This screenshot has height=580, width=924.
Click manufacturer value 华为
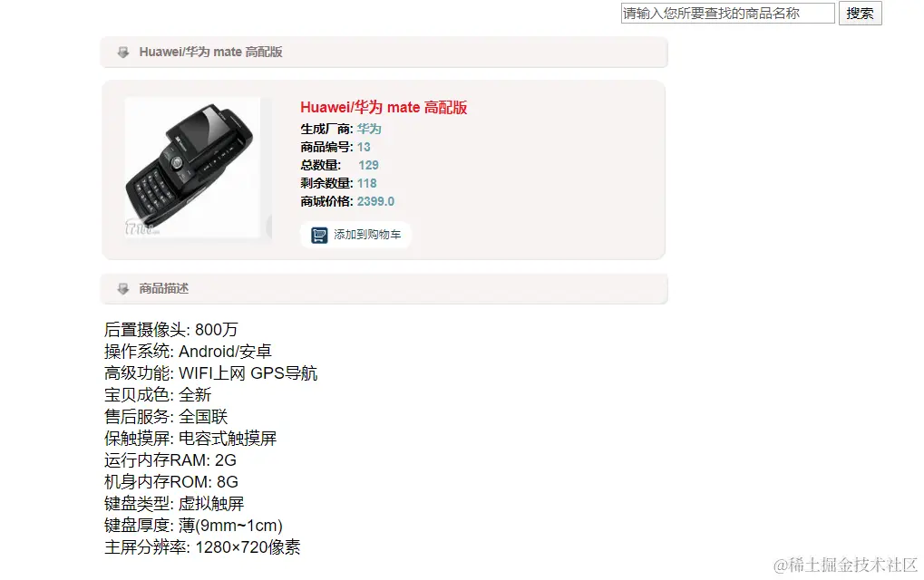pyautogui.click(x=369, y=129)
